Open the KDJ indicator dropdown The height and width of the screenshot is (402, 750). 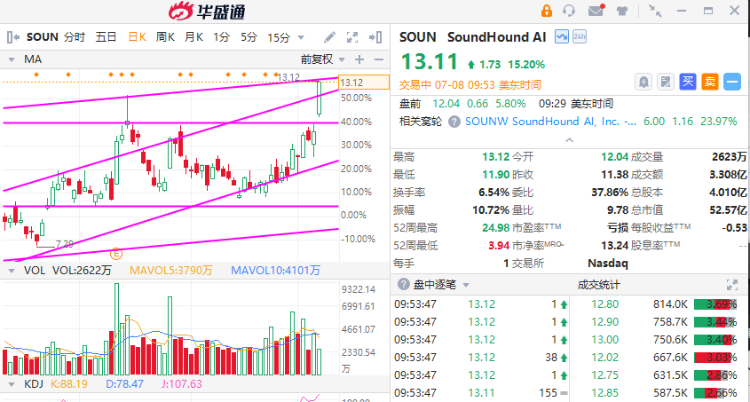click(x=11, y=384)
